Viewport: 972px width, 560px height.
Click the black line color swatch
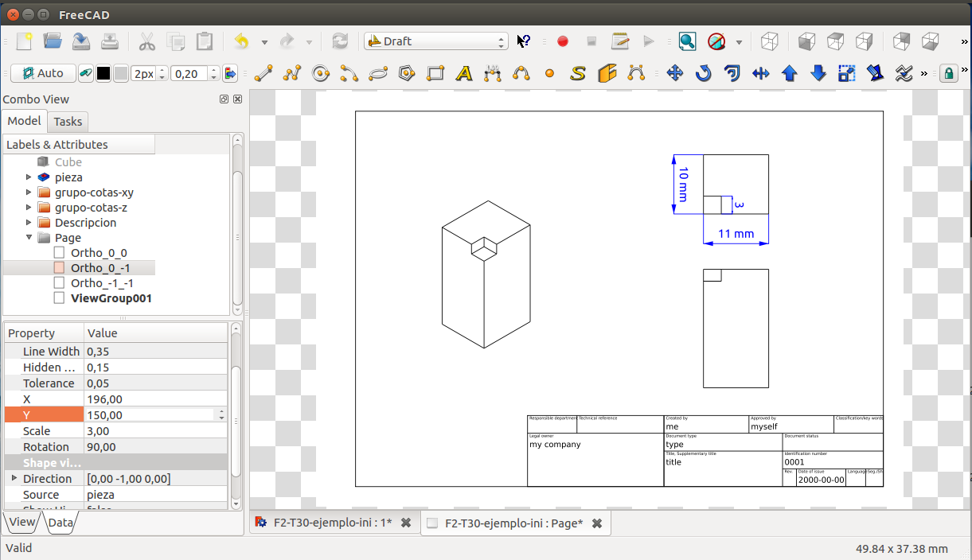coord(103,74)
